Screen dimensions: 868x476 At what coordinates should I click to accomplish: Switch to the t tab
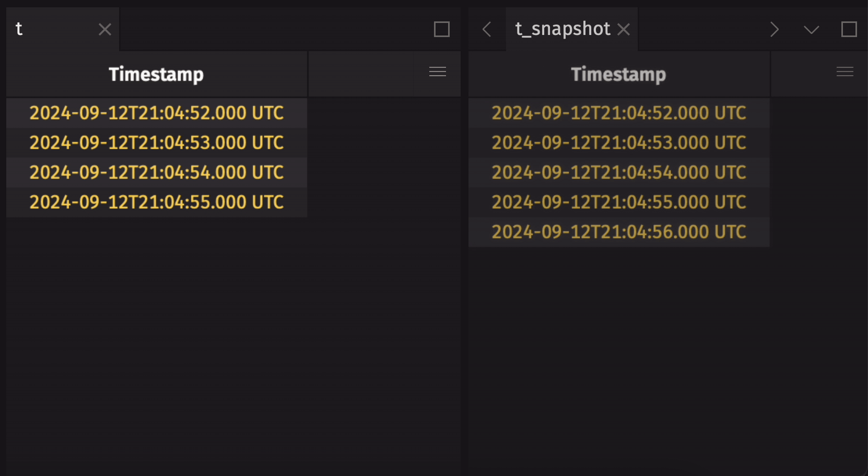click(19, 29)
